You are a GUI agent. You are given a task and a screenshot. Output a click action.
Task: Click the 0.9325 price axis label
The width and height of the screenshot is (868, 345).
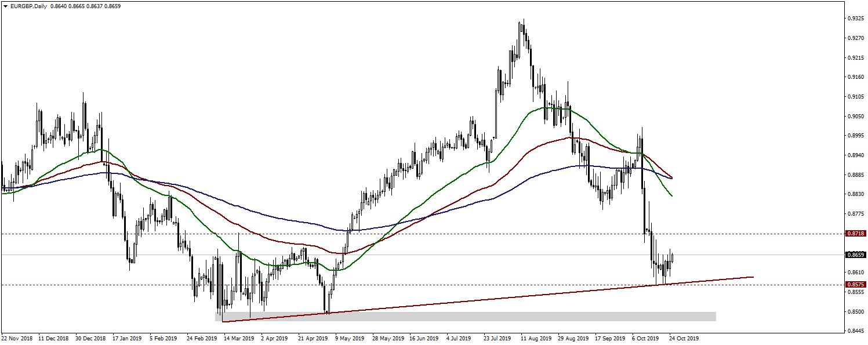[x=855, y=19]
